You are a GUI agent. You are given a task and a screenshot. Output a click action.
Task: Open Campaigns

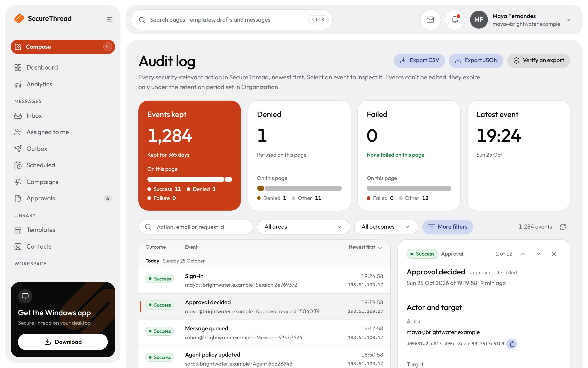tap(63, 182)
